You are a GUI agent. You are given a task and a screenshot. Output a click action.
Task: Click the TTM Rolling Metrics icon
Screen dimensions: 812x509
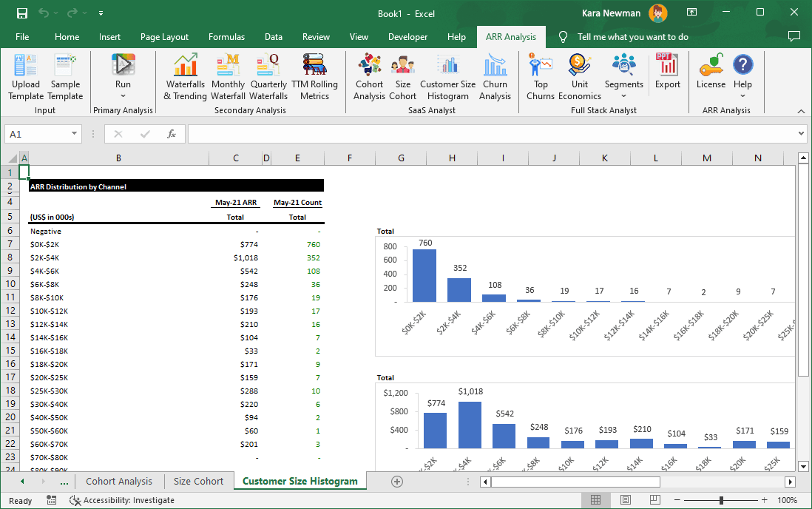(x=314, y=74)
